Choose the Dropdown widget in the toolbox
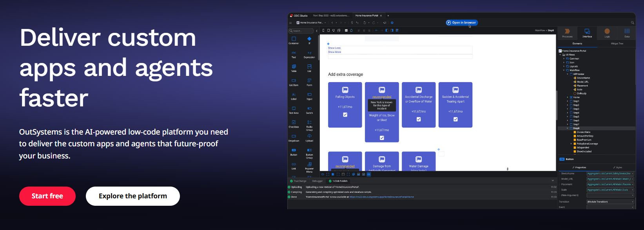Screen dimensions: 644x230 294,138
